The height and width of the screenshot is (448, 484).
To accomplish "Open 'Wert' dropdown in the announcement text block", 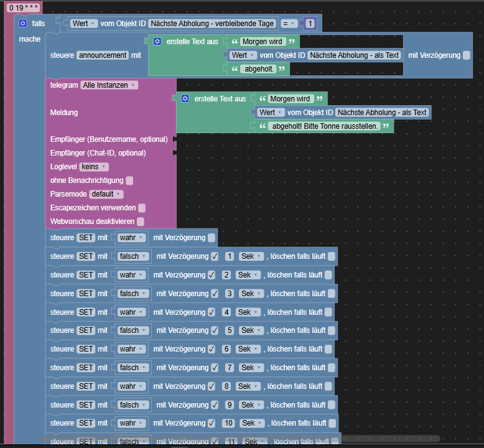I will point(243,55).
